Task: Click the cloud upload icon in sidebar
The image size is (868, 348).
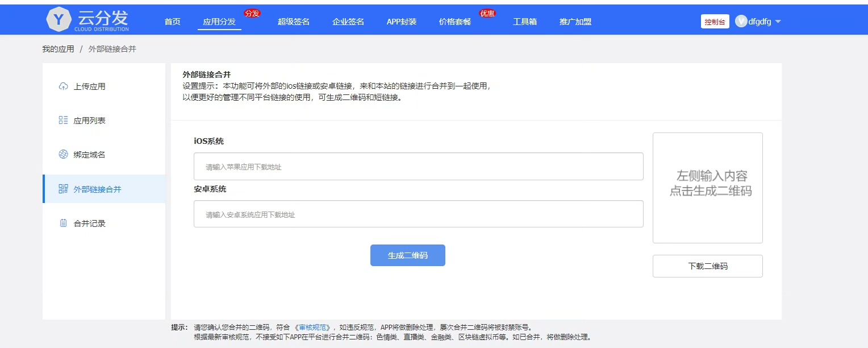Action: (x=63, y=86)
